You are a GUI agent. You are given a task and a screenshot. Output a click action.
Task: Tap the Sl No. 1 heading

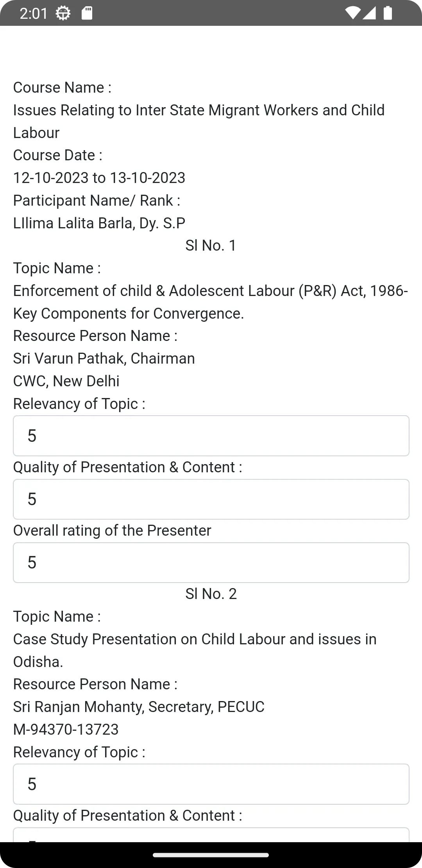pos(211,246)
